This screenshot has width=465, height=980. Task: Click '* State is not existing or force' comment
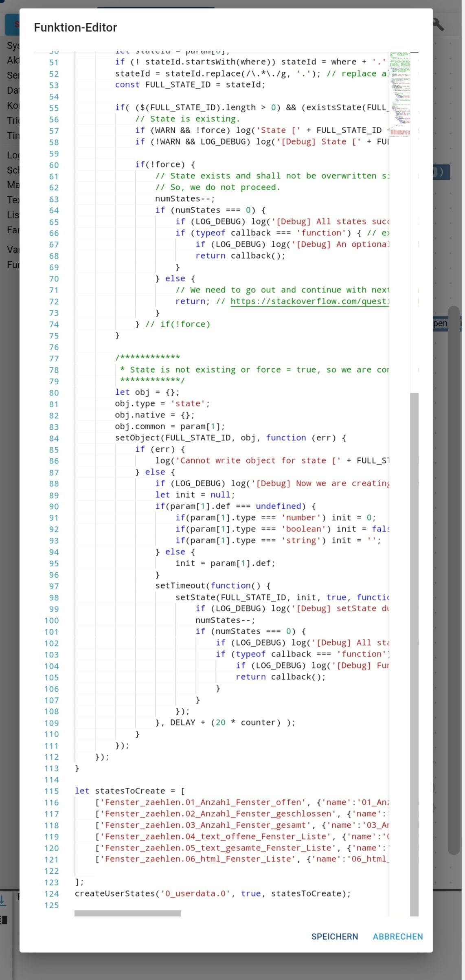pos(254,369)
